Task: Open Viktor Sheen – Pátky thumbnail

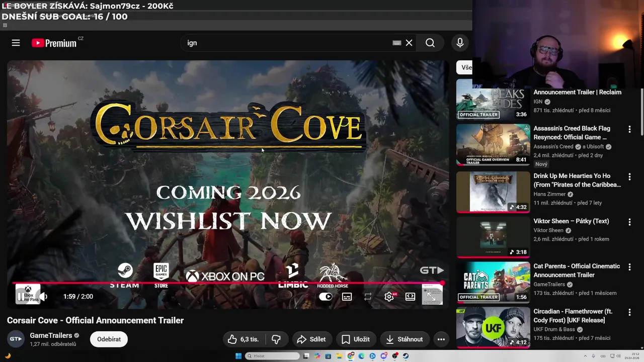Action: click(x=493, y=237)
